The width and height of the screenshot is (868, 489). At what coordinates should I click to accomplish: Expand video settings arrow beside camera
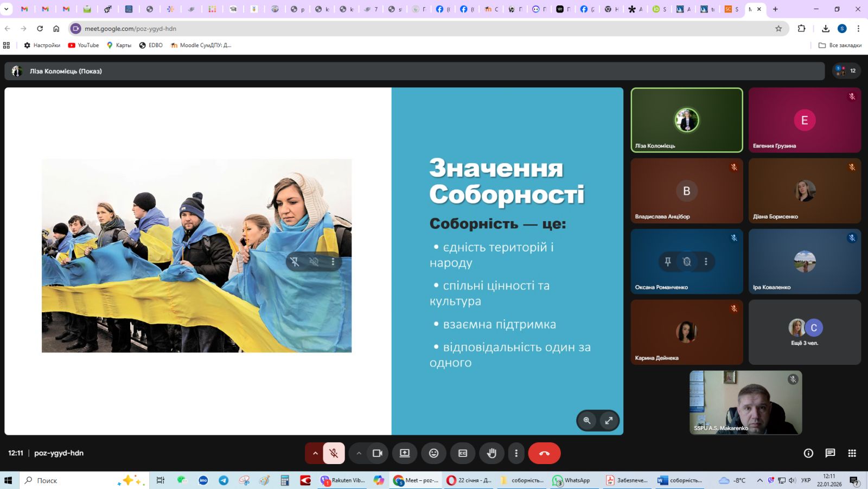(359, 453)
